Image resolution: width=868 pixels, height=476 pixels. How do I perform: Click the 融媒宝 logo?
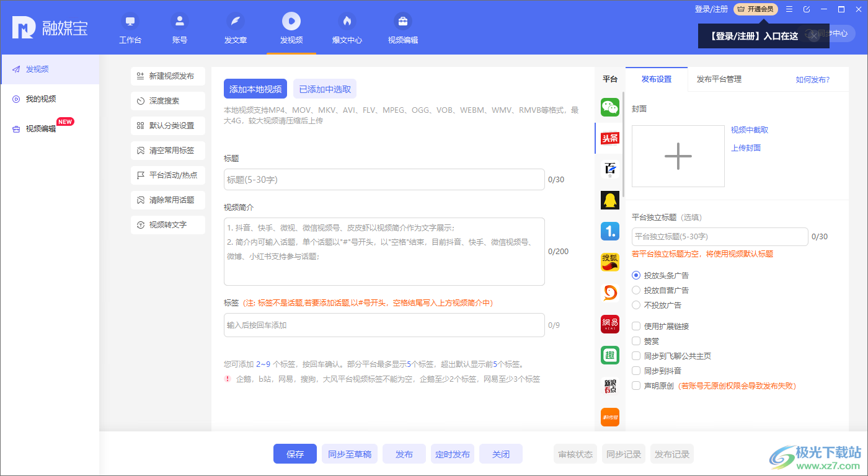[50, 27]
